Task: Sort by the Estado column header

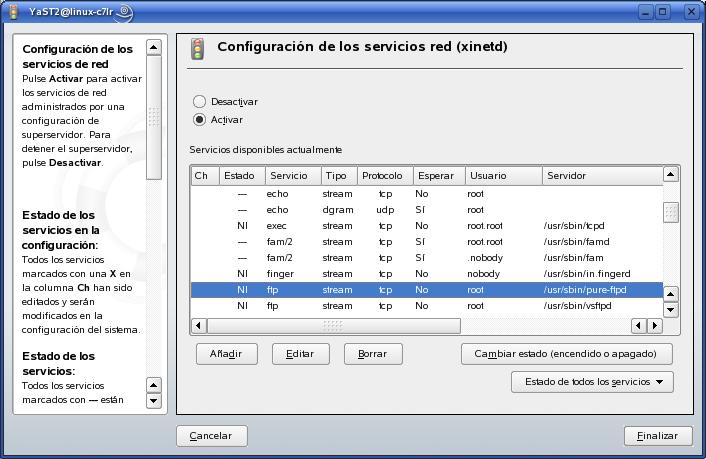Action: 242,176
